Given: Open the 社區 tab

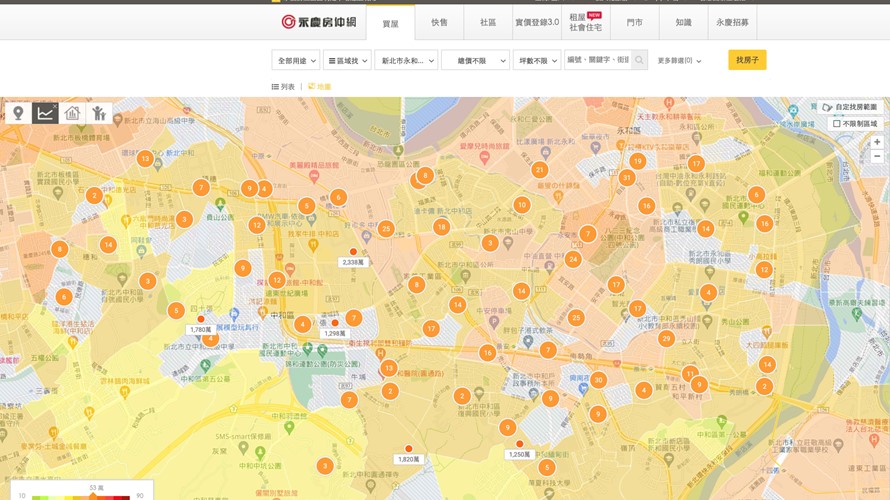Looking at the screenshot, I should (487, 22).
